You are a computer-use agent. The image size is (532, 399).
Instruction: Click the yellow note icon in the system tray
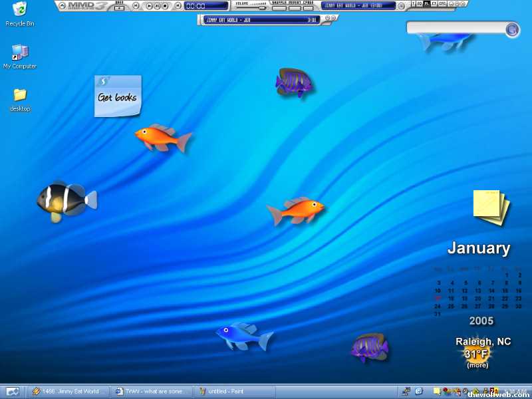(x=437, y=392)
